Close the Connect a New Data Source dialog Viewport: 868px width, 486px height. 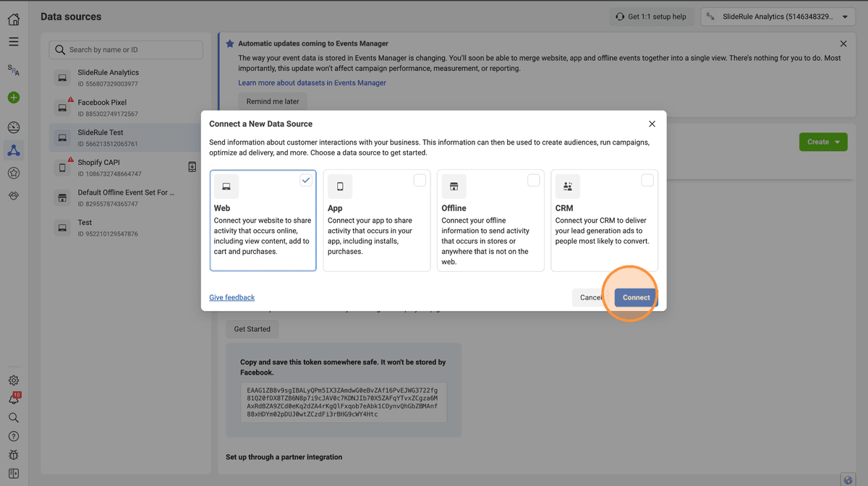[x=652, y=124]
